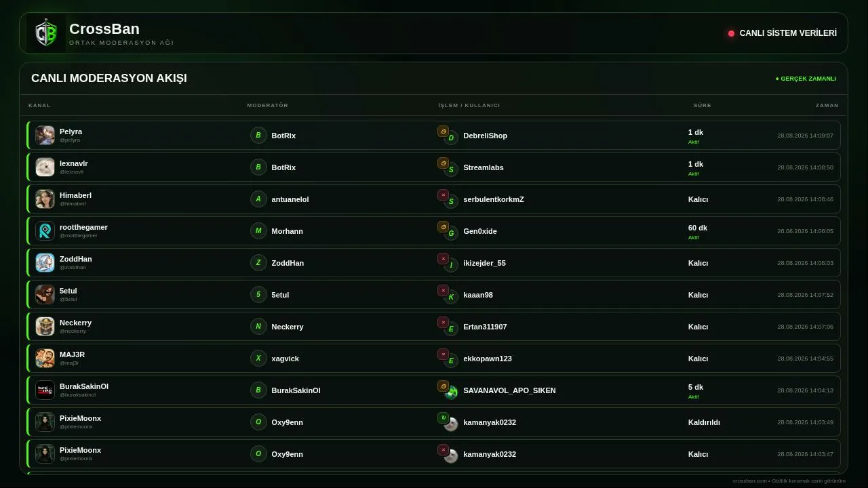Click the unban icon beside kamanyak0232

click(x=443, y=418)
